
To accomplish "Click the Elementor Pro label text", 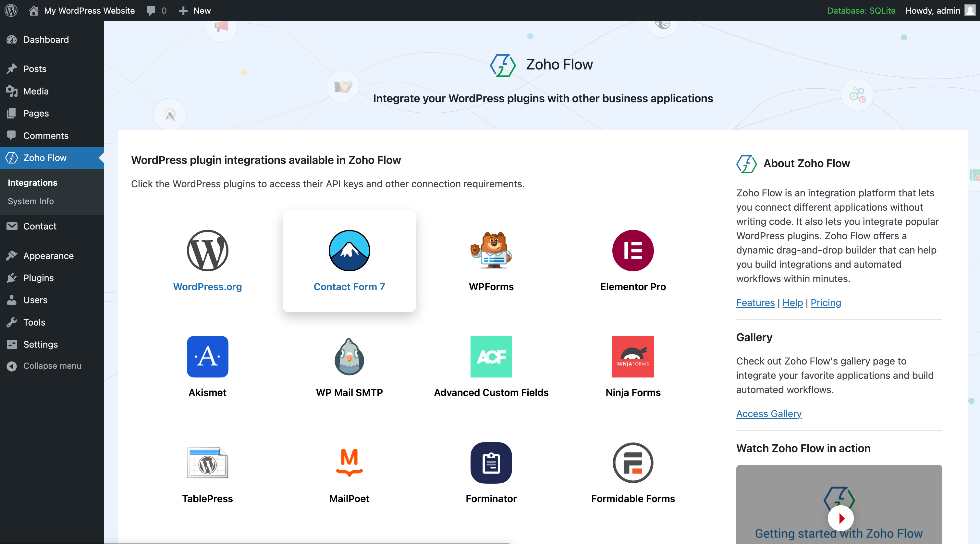I will pos(633,287).
